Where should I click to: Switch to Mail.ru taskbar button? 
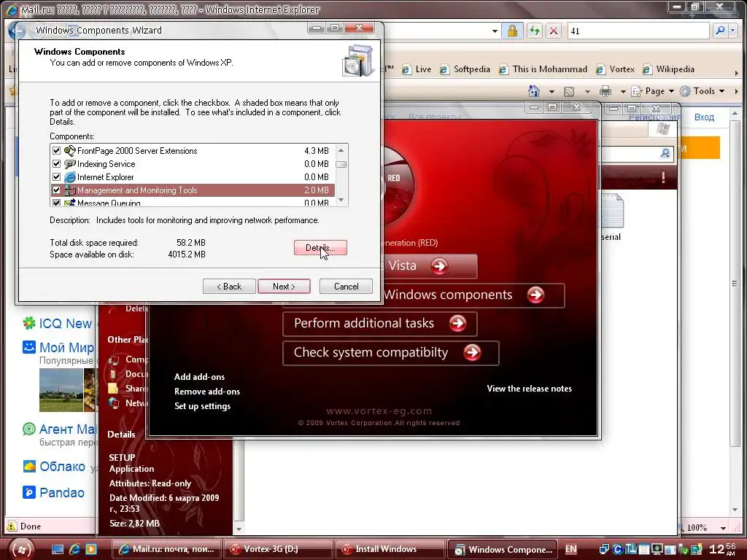(167, 549)
